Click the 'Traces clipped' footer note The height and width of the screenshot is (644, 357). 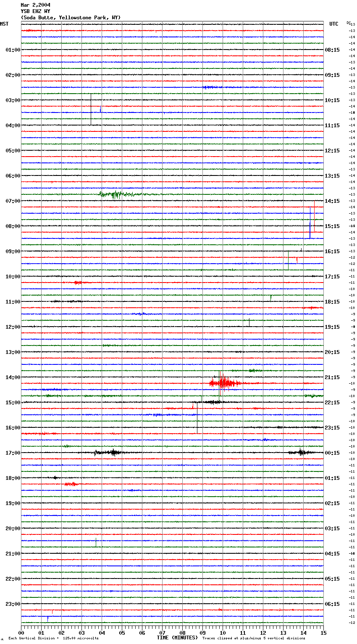254,638
